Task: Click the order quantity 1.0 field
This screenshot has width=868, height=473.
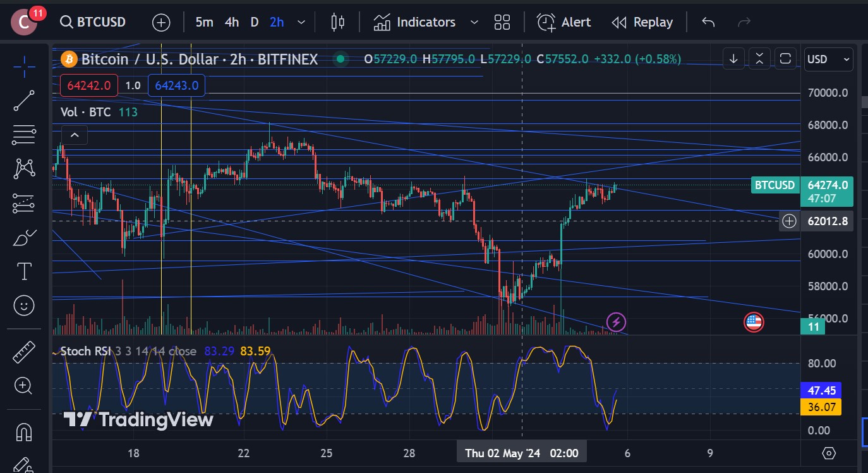Action: coord(133,85)
